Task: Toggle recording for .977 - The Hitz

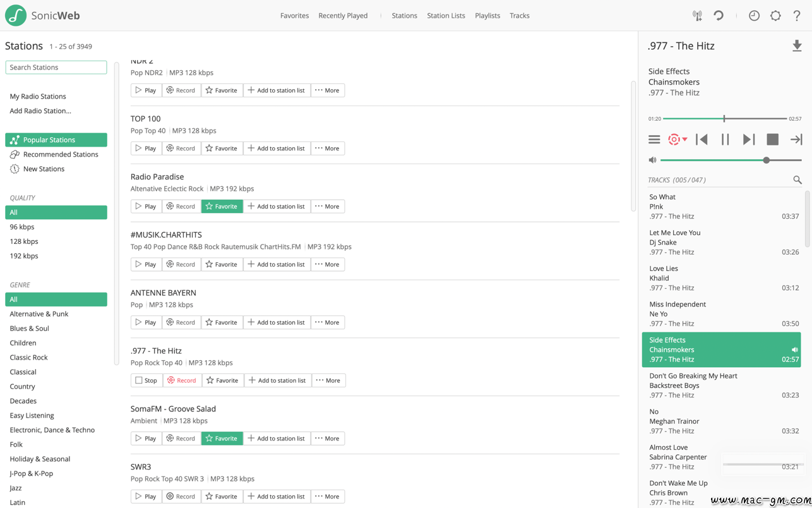Action: (182, 380)
